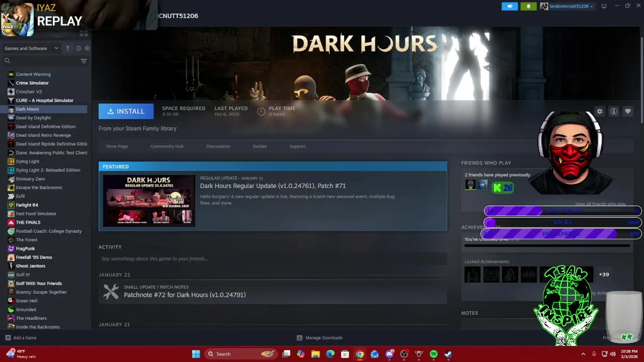Open Discord from the taskbar

point(389,354)
